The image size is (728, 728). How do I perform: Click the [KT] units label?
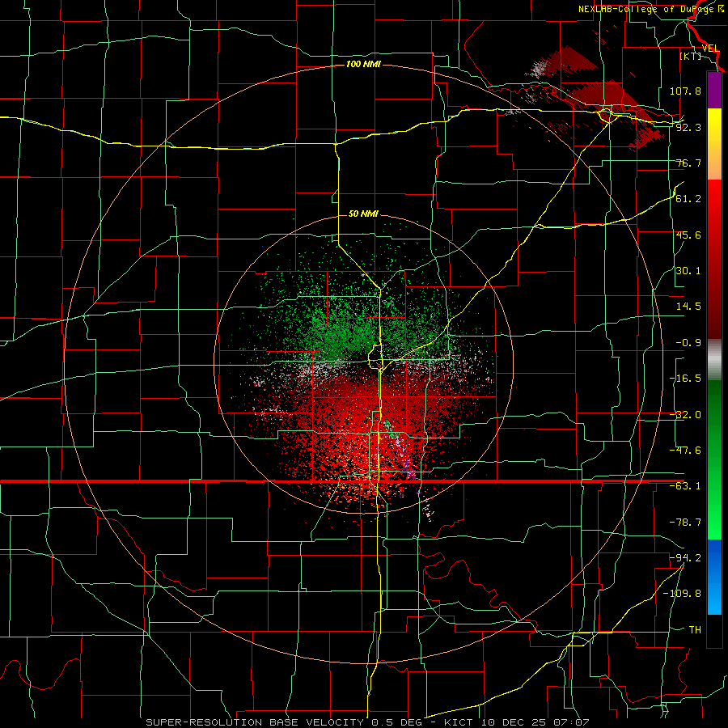(x=691, y=56)
